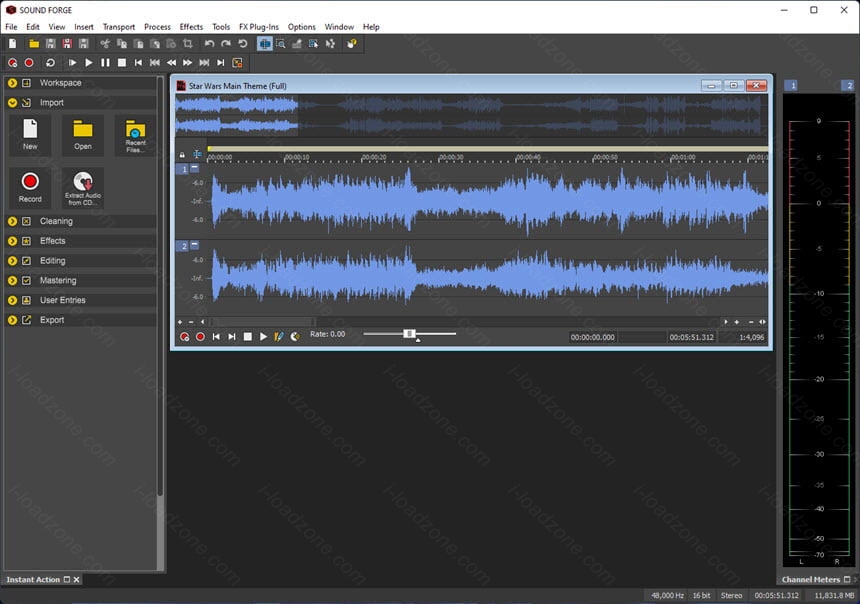Select channel 1 header number
The image size is (860, 604).
(184, 170)
